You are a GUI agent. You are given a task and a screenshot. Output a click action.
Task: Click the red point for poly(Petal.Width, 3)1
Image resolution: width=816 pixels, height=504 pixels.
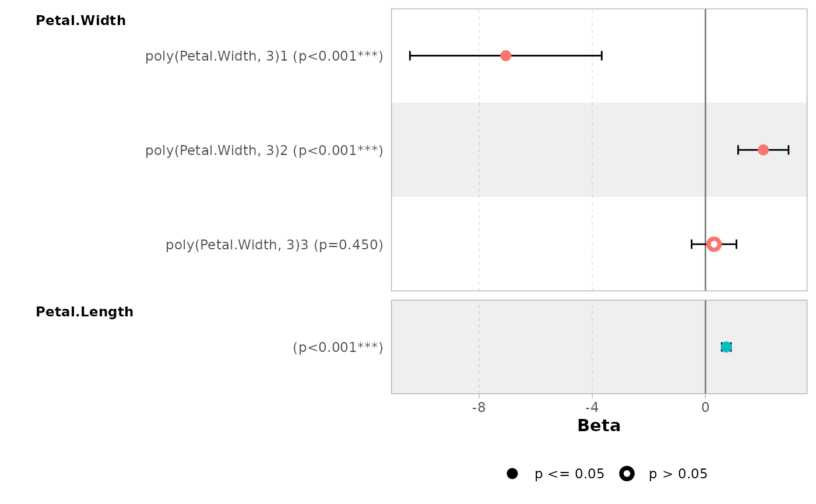(x=505, y=55)
